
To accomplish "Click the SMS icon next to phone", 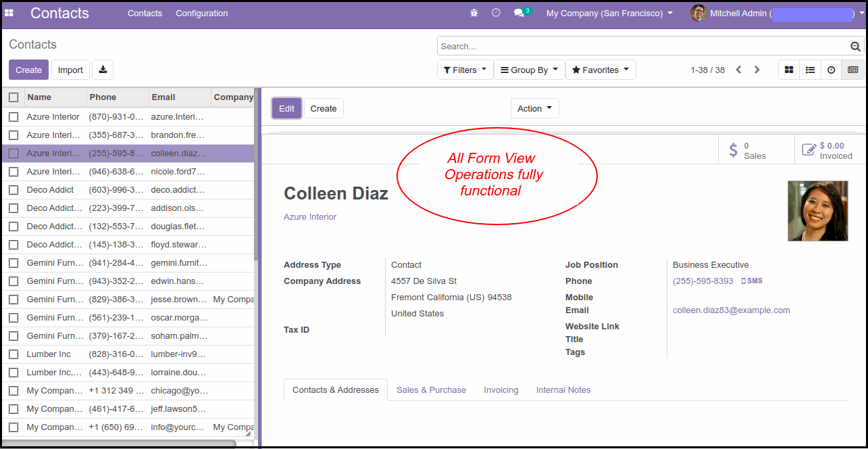I will (x=752, y=281).
